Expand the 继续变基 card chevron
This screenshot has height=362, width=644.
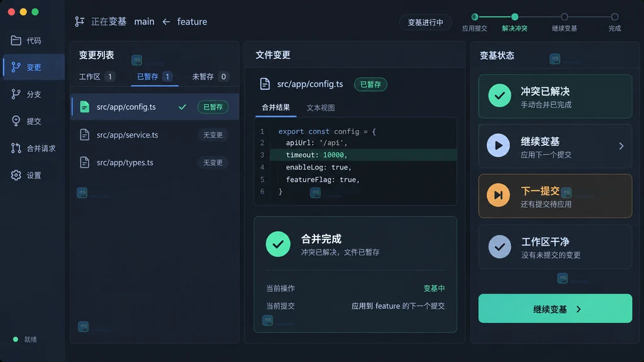tap(621, 146)
